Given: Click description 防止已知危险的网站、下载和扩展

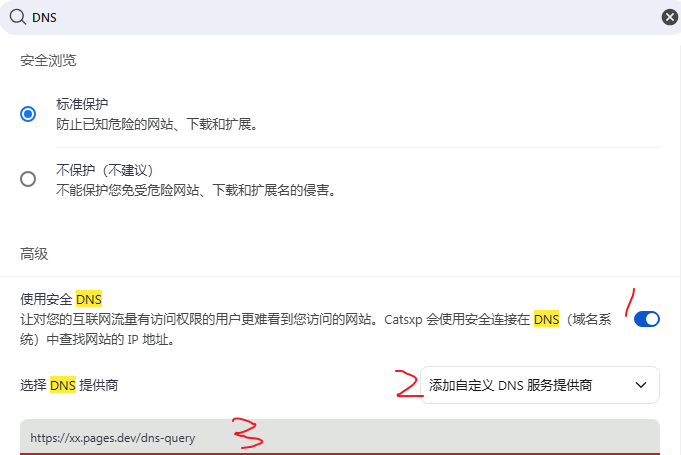Looking at the screenshot, I should [x=157, y=125].
